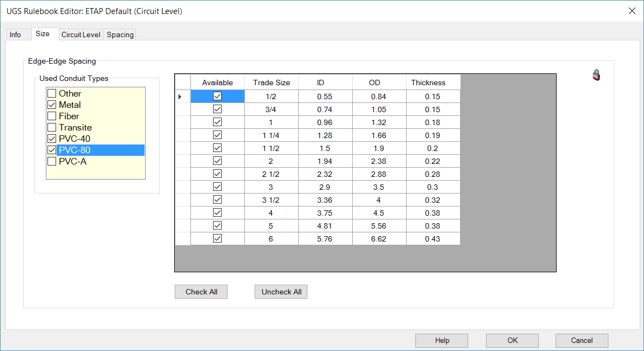The width and height of the screenshot is (644, 351).
Task: Open Help for the rulebook editor
Action: pos(442,340)
